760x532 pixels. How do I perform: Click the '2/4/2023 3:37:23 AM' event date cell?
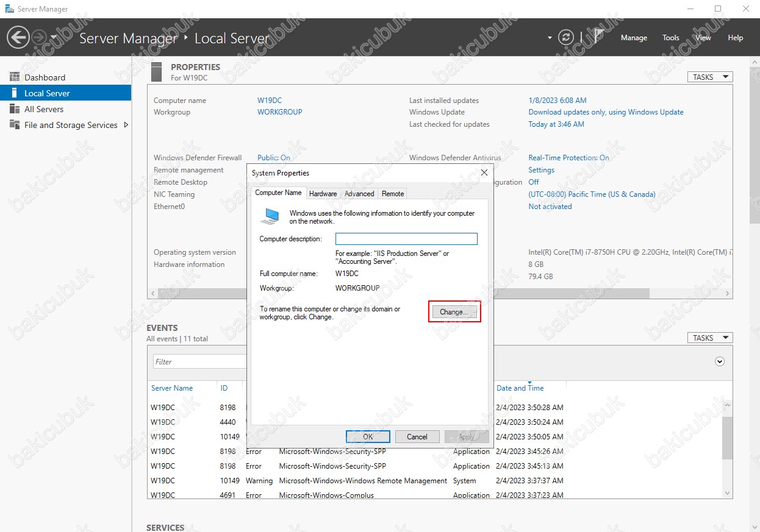pyautogui.click(x=529, y=495)
